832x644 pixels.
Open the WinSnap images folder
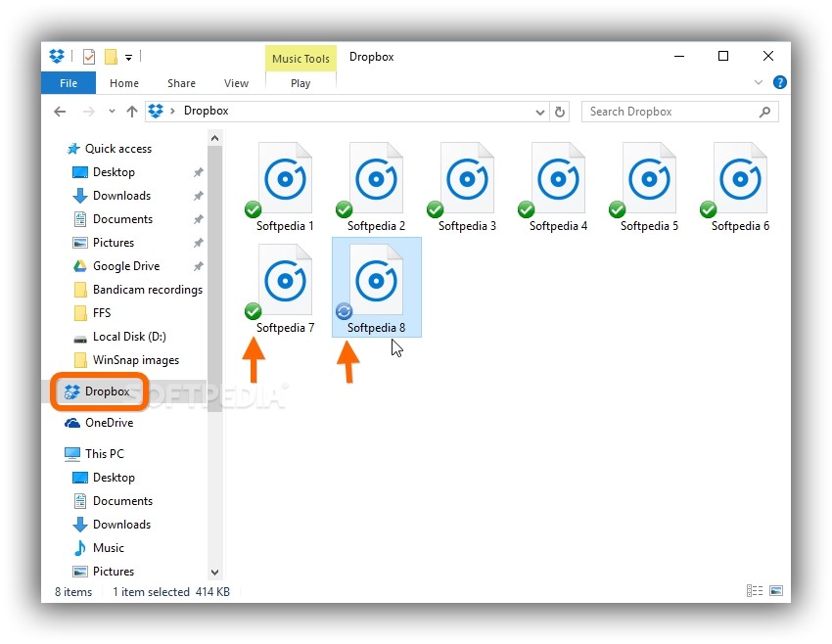137,359
